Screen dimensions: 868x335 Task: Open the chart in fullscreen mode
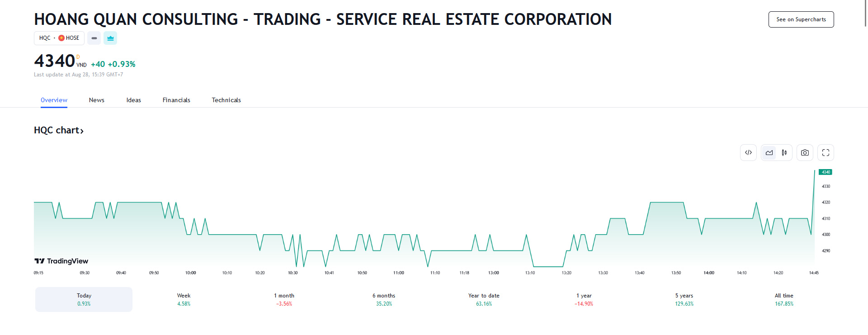826,153
